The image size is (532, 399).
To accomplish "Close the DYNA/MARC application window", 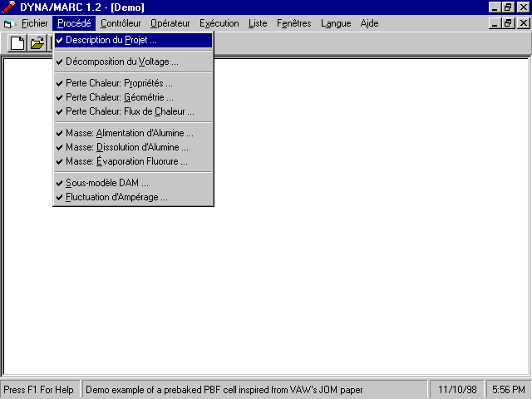I will point(523,7).
